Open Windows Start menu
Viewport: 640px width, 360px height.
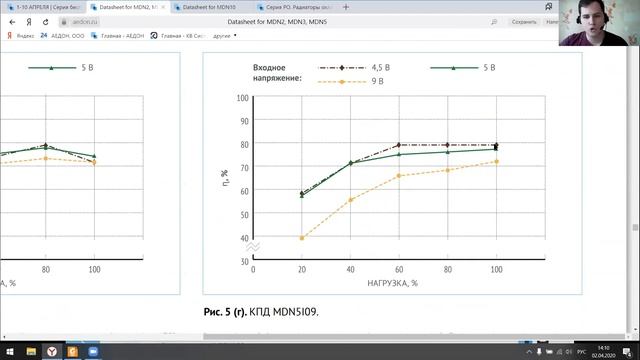click(x=10, y=351)
